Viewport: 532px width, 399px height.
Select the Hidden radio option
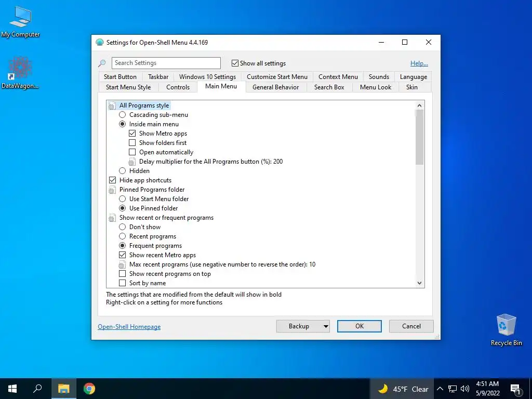pos(123,170)
